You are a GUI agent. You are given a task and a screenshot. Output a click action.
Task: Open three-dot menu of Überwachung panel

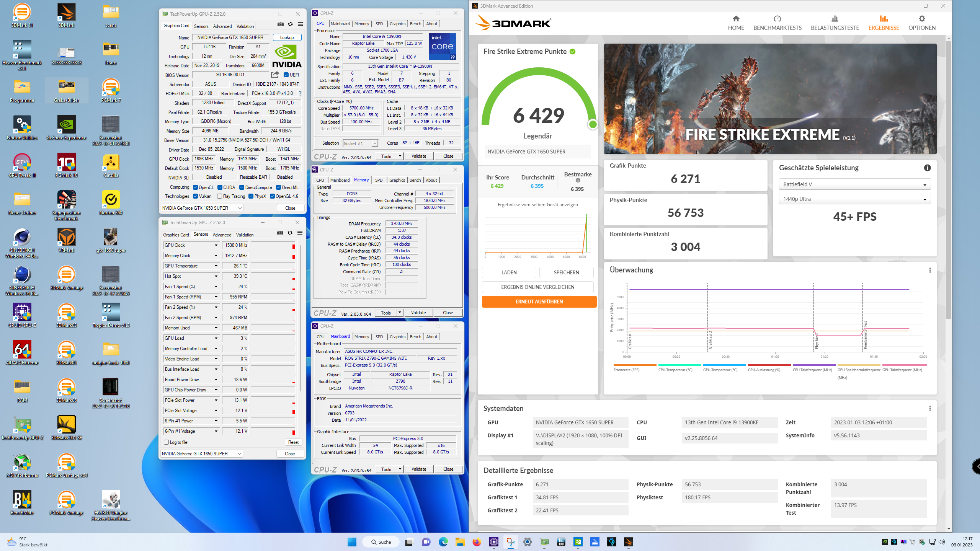point(930,270)
